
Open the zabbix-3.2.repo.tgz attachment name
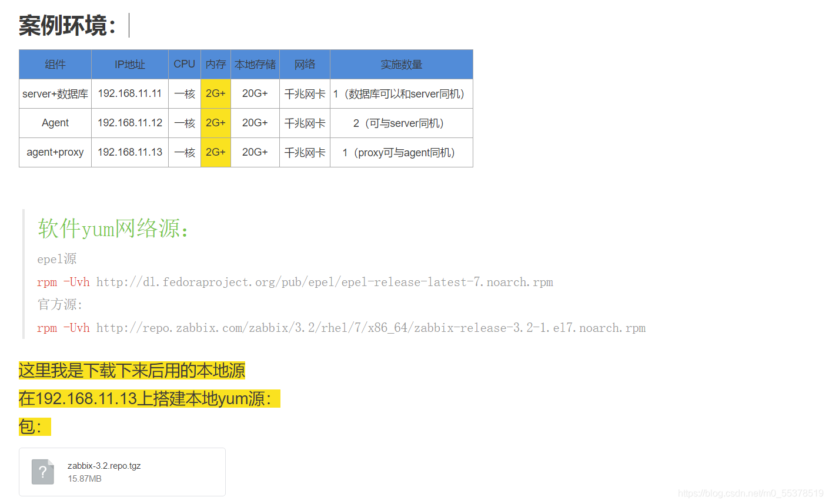(x=104, y=466)
